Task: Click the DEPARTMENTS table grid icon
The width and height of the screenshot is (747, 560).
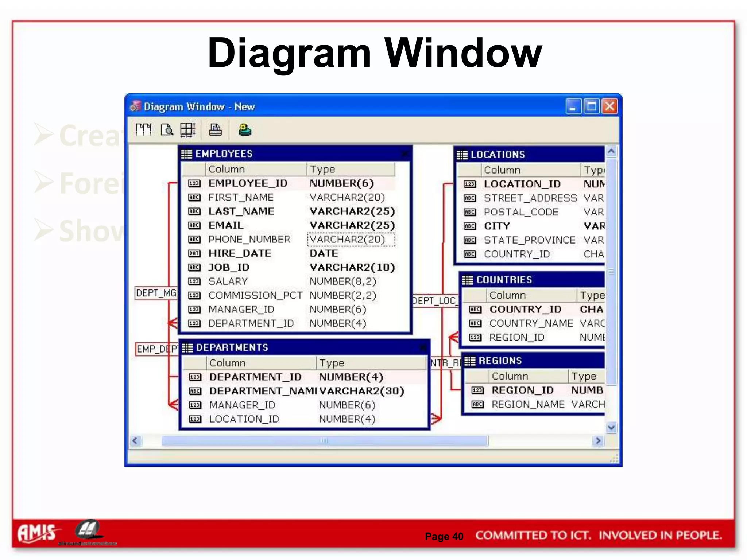Action: click(187, 348)
